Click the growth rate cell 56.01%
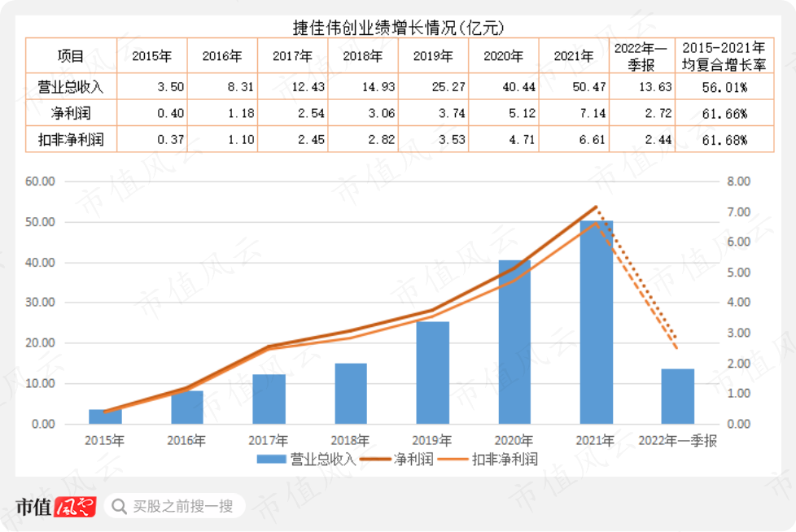Image resolution: width=796 pixels, height=532 pixels. coord(724,87)
